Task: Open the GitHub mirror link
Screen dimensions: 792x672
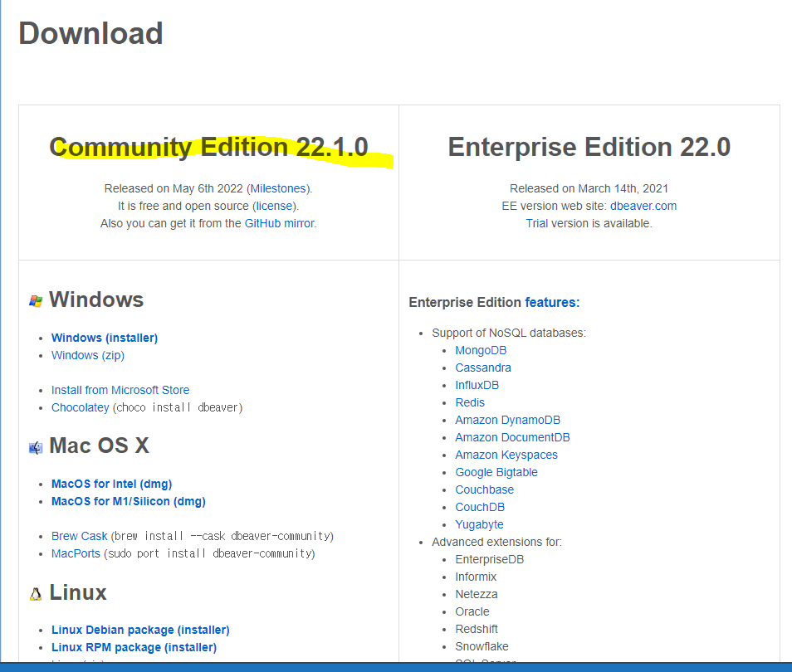Action: tap(279, 223)
